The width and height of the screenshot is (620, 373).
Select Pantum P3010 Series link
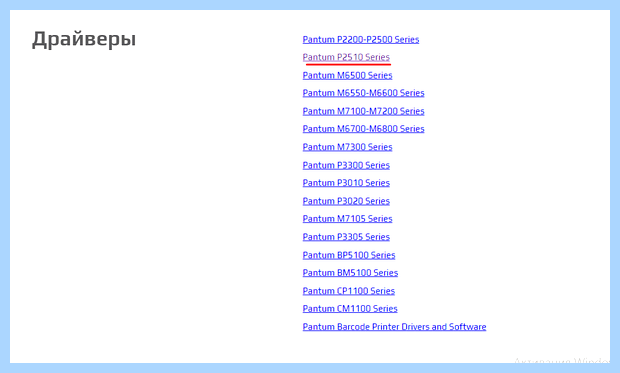346,183
